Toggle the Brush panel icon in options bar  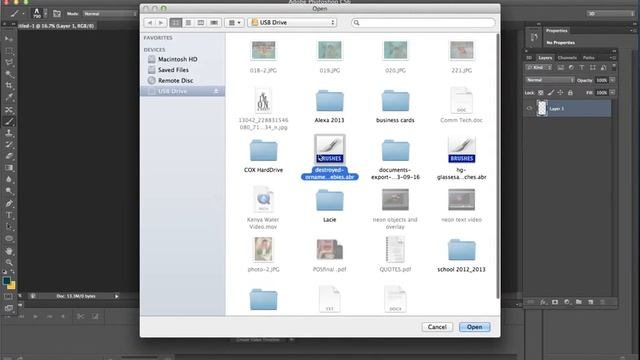click(x=57, y=14)
